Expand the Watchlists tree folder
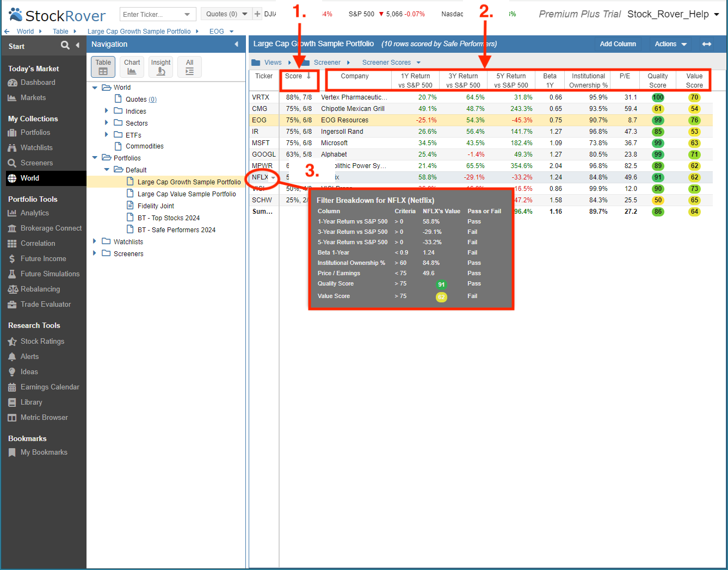 tap(95, 241)
